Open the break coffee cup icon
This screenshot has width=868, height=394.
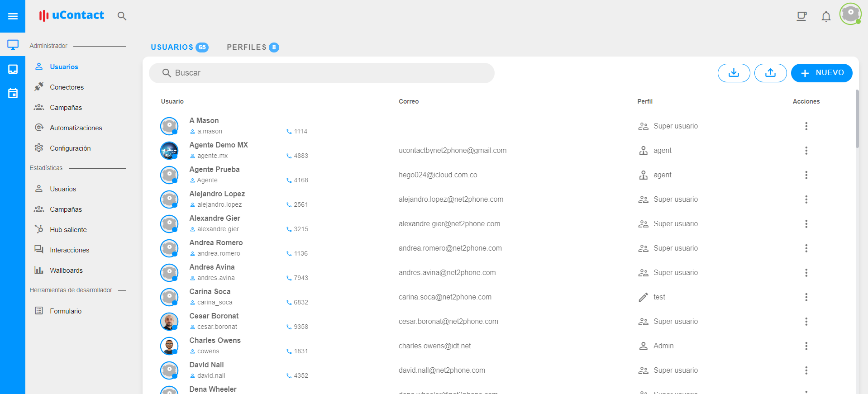(801, 16)
